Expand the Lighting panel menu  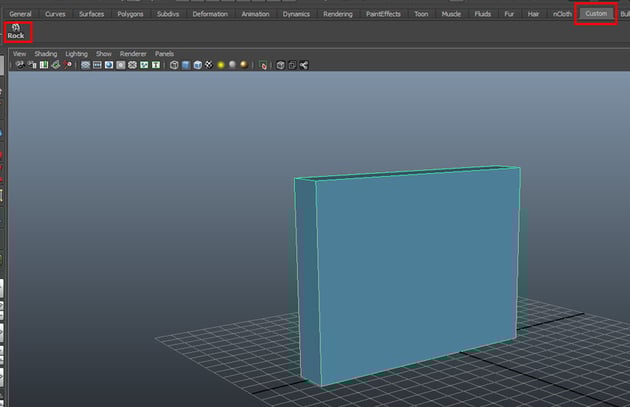pos(76,53)
